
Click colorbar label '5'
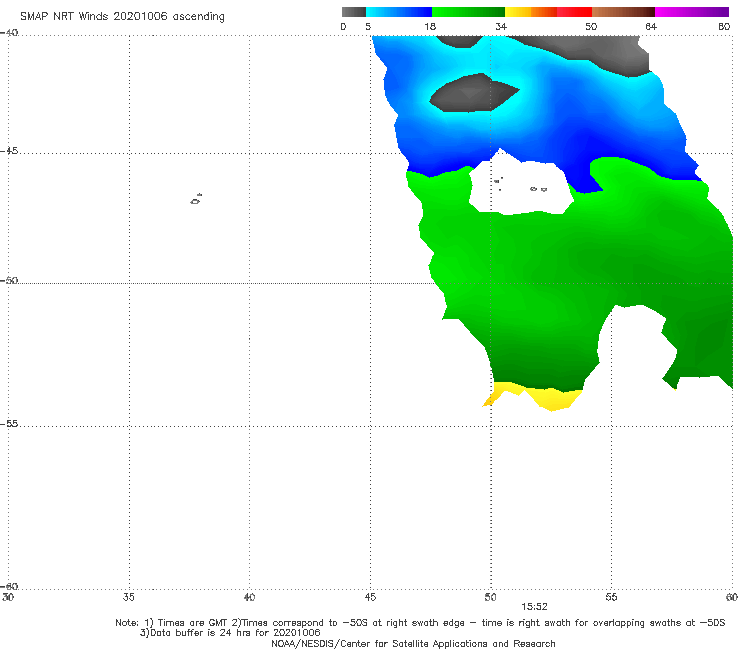[368, 26]
